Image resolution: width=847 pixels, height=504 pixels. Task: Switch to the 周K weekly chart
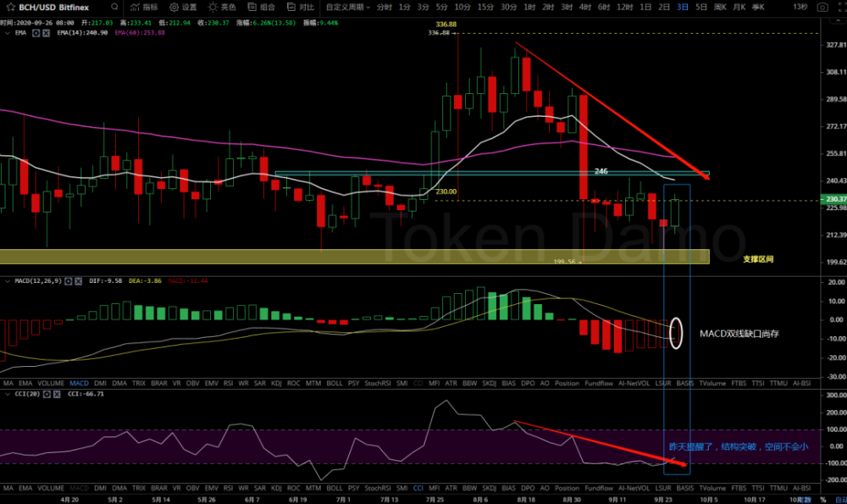pyautogui.click(x=720, y=7)
